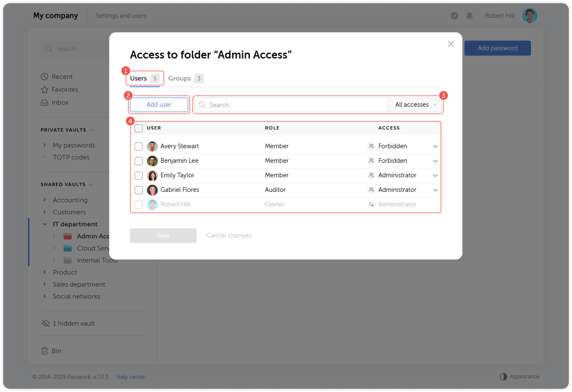Click the notification bell
This screenshot has width=572, height=392.
[469, 15]
